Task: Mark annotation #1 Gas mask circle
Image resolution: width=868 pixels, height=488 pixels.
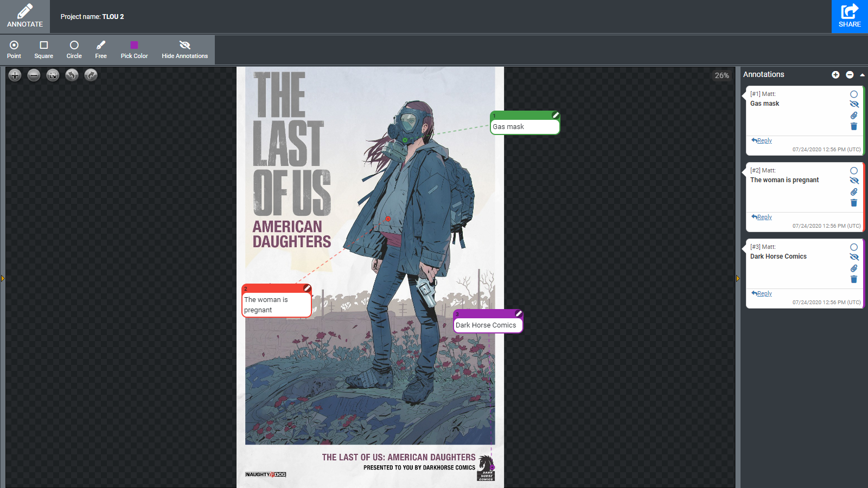Action: [x=854, y=94]
